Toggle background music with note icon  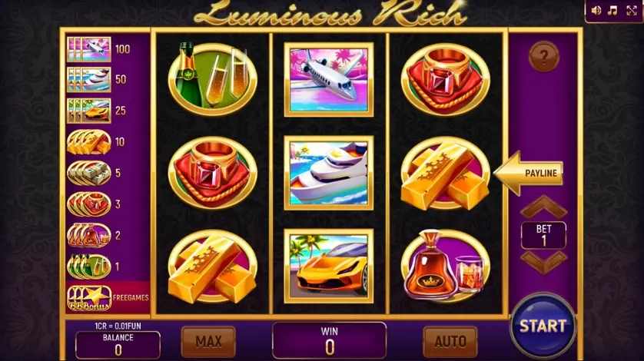(612, 11)
